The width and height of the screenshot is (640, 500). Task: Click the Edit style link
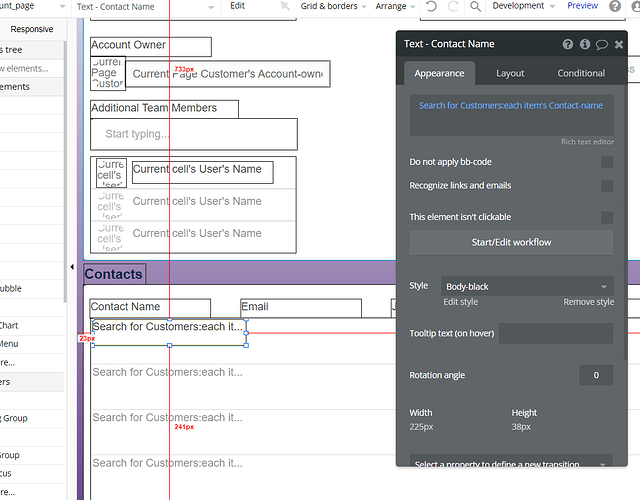[460, 302]
